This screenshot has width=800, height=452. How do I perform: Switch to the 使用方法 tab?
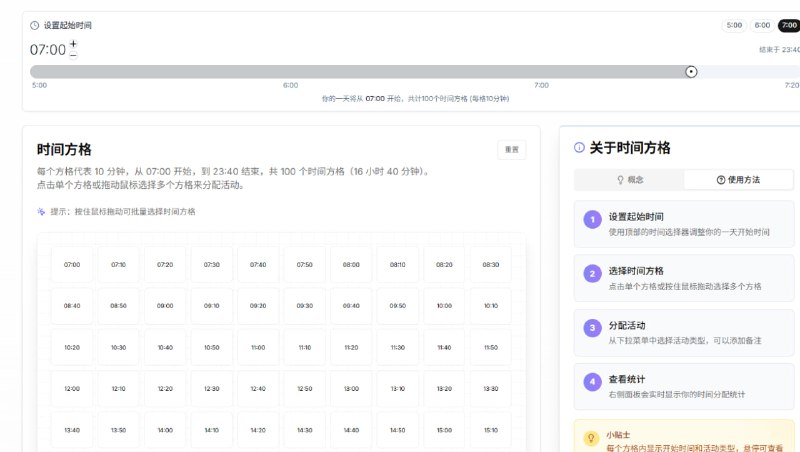click(x=738, y=180)
